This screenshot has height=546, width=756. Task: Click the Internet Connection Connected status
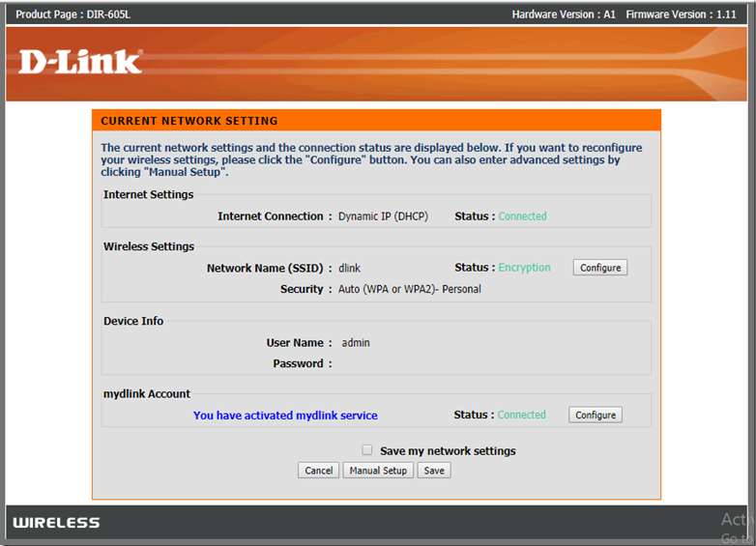[522, 216]
